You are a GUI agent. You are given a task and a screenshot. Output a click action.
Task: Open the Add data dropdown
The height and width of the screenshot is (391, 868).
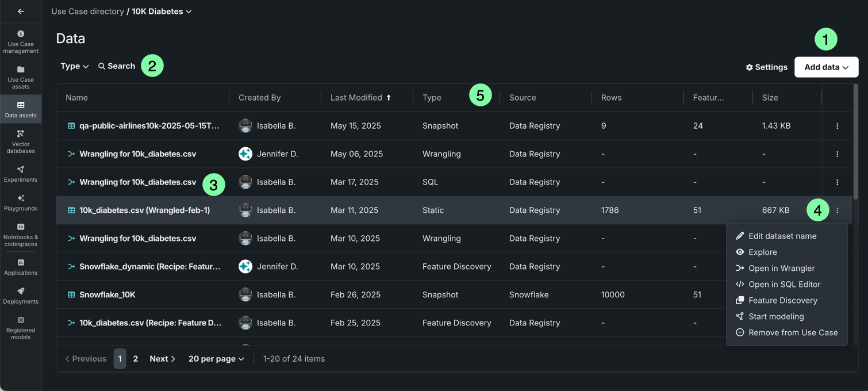pyautogui.click(x=826, y=67)
